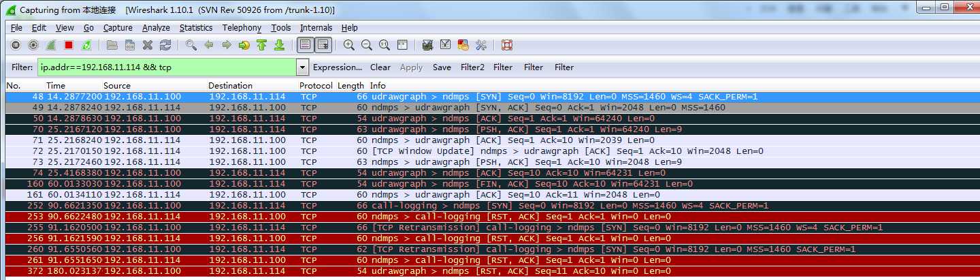Image resolution: width=980 pixels, height=280 pixels.
Task: Click into the display filter text field
Action: 167,67
